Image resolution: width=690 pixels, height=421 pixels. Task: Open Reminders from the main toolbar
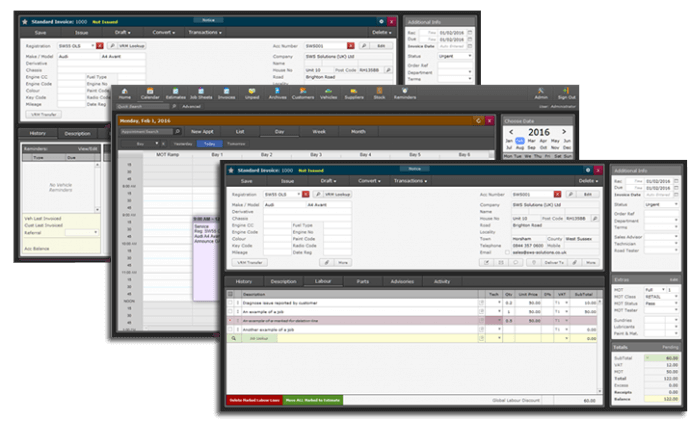pos(404,94)
